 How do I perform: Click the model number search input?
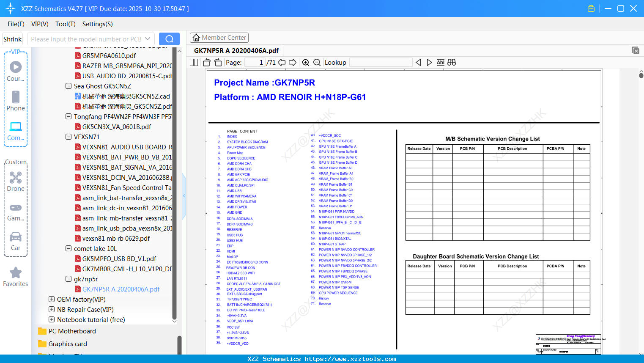click(86, 39)
